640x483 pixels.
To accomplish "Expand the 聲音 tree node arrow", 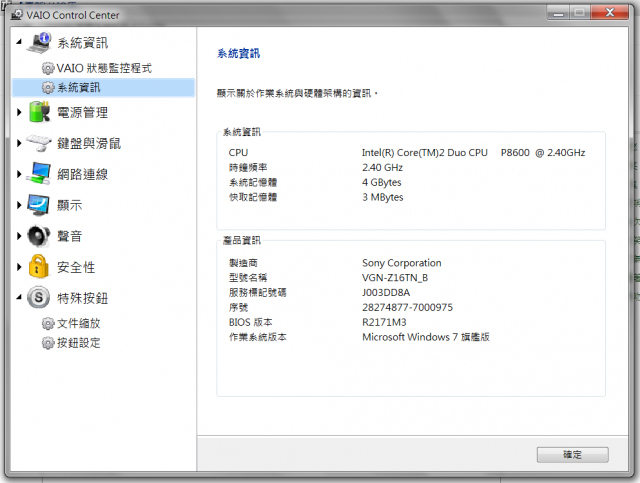I will pos(19,236).
